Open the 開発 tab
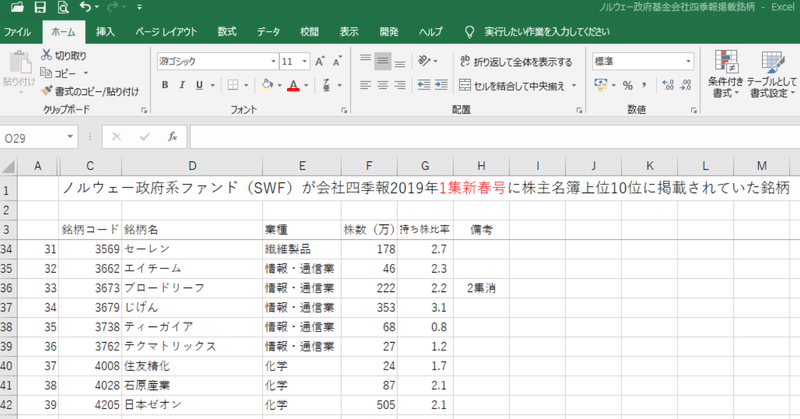 (x=389, y=32)
